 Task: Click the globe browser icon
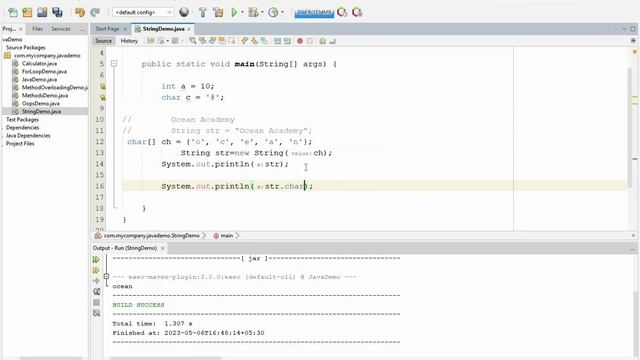pos(184,12)
